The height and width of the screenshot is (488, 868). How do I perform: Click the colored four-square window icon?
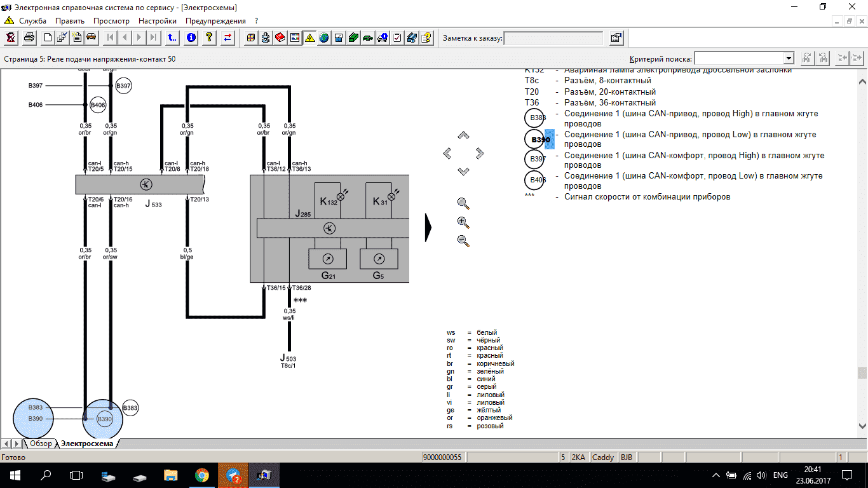tap(252, 37)
